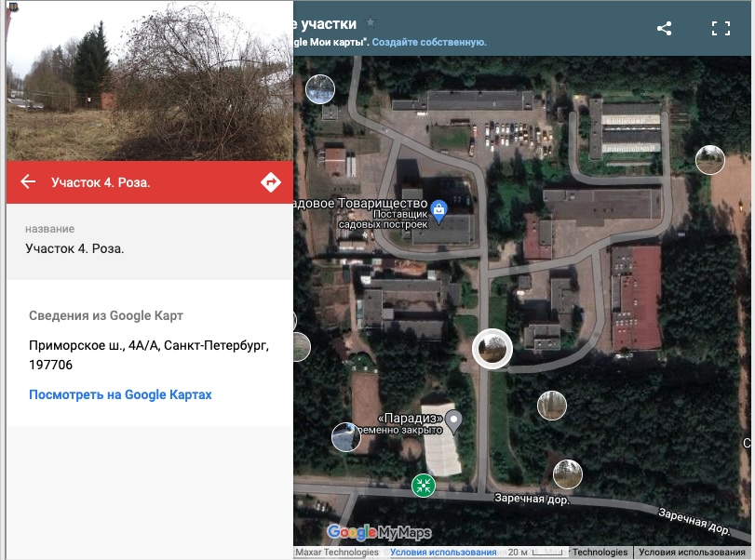Star this map using the star icon

tap(371, 22)
